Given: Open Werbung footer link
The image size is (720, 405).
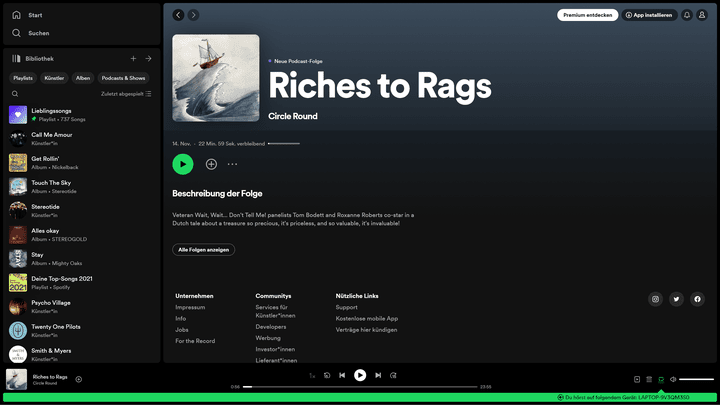Looking at the screenshot, I should click(x=268, y=338).
